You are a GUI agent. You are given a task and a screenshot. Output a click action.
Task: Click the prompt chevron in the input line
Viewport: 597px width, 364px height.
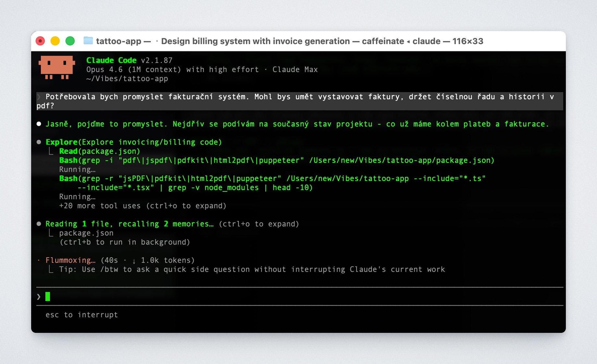(39, 297)
